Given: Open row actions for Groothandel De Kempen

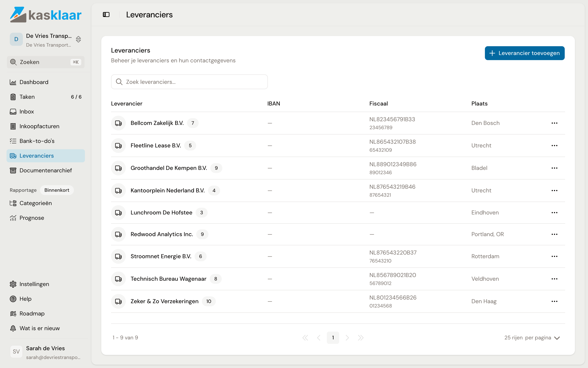Looking at the screenshot, I should (x=555, y=168).
